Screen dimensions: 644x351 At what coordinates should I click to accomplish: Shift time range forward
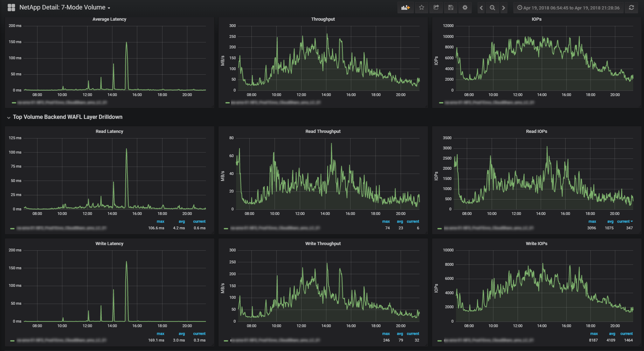click(x=504, y=8)
